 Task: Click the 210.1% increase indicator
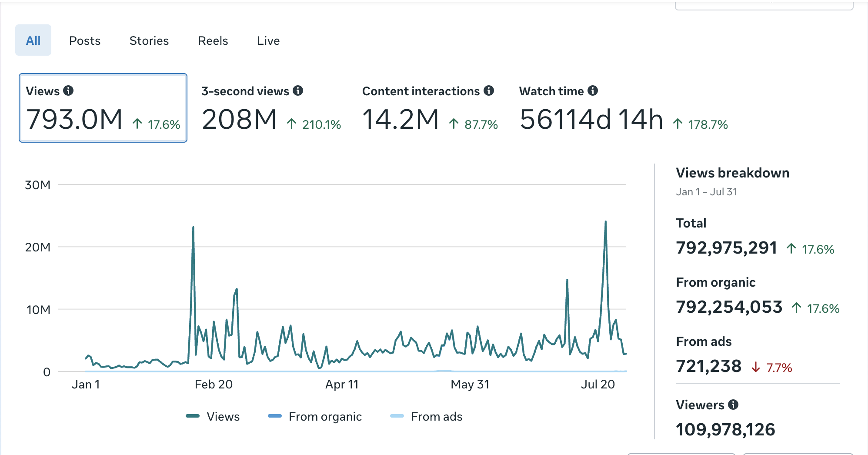point(314,124)
